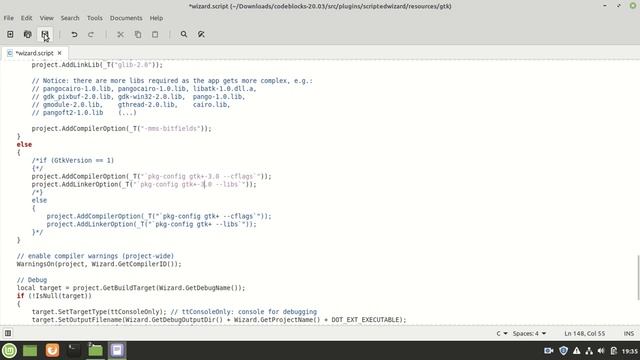Image resolution: width=640 pixels, height=360 pixels.
Task: Open the volume control tray icon
Action: 601,351
